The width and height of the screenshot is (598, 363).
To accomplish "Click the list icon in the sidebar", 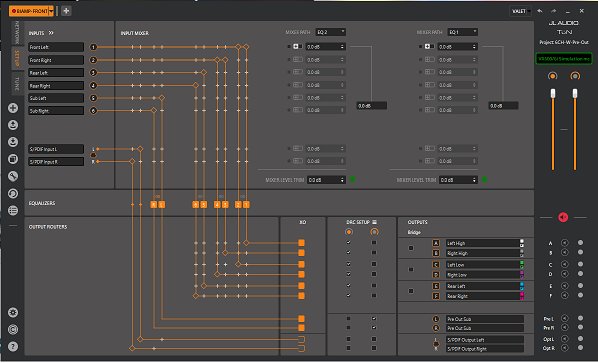I will [13, 210].
